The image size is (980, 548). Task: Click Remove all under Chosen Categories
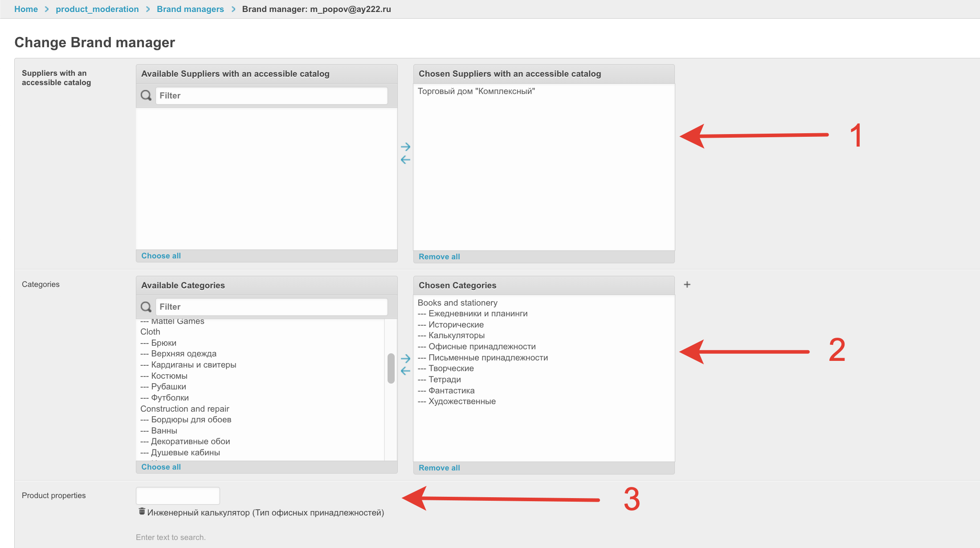coord(439,468)
